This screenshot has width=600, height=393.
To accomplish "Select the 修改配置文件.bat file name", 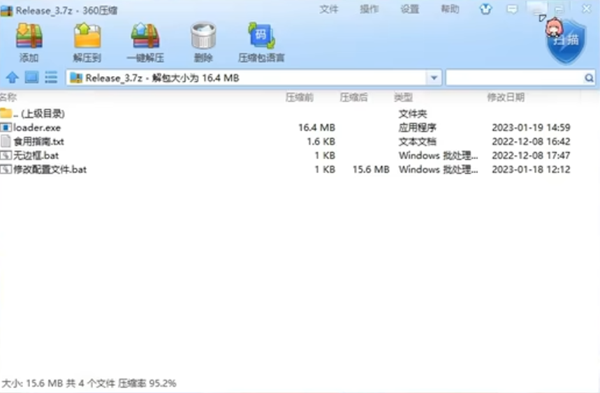I will point(50,169).
